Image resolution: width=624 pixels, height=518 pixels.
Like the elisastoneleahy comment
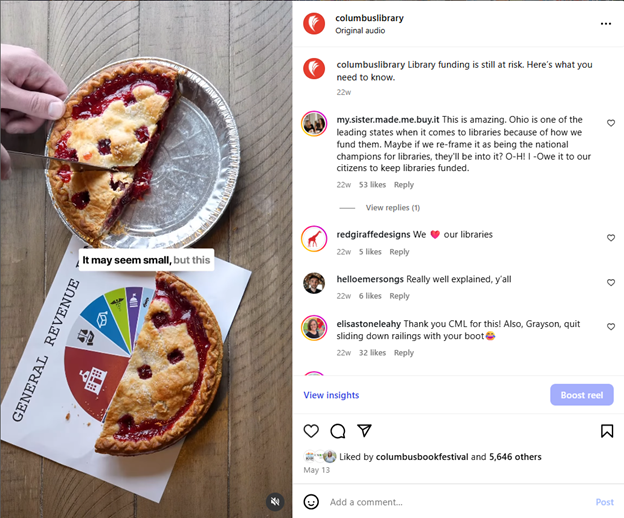611,327
